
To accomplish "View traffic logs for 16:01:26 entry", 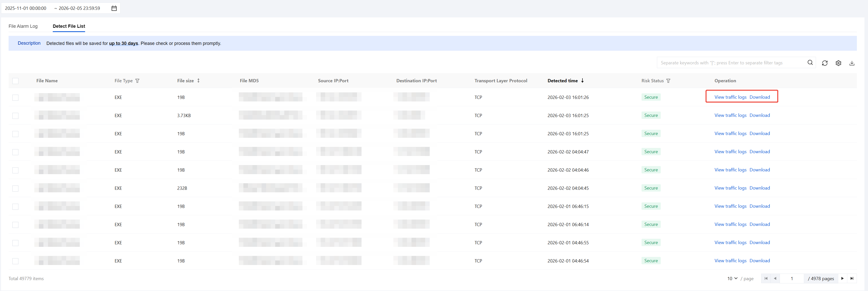I will (730, 97).
